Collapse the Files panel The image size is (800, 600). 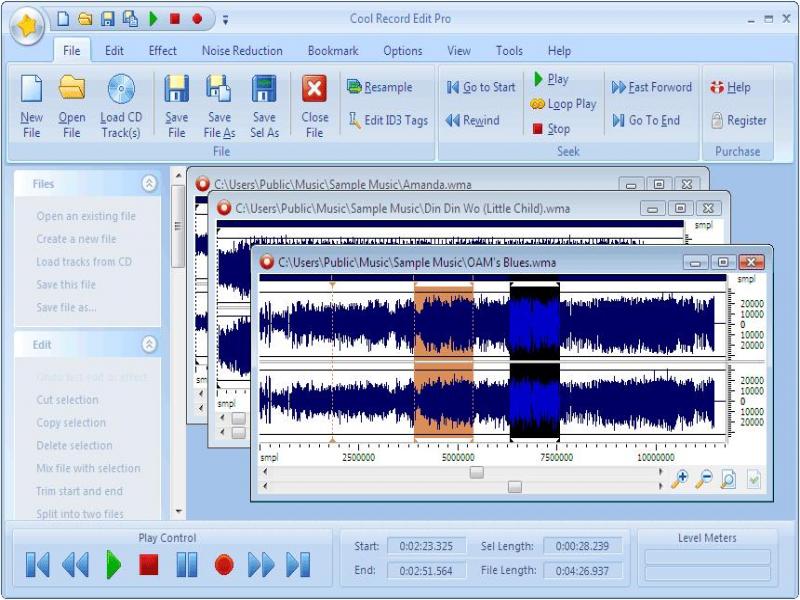coord(150,184)
